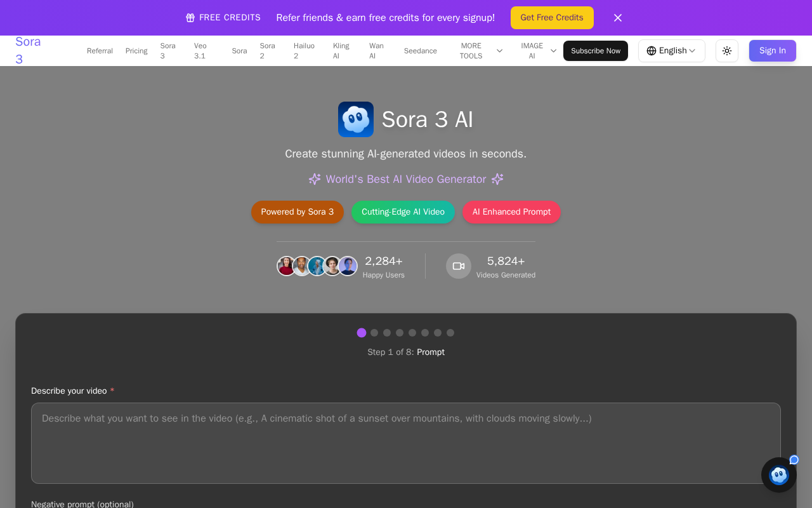
Task: Jump to the second step dot
Action: click(374, 333)
